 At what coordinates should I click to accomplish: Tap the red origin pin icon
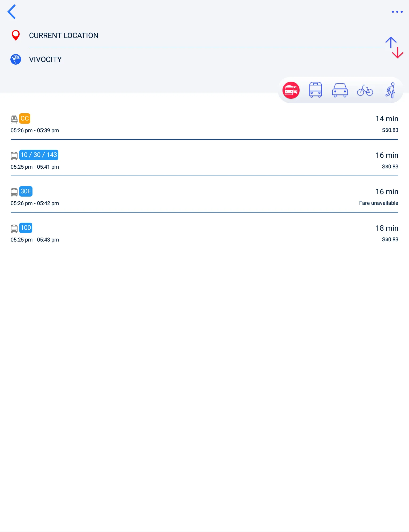(x=16, y=35)
